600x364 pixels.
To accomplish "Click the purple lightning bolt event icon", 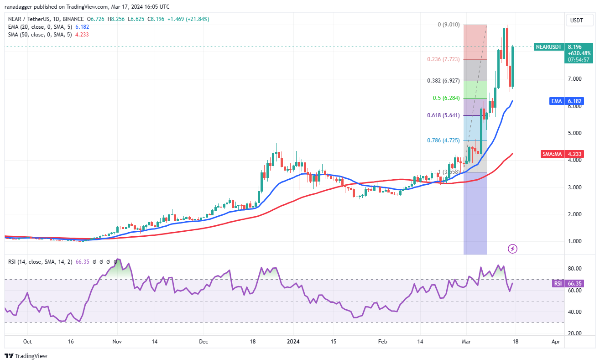I will click(x=512, y=249).
